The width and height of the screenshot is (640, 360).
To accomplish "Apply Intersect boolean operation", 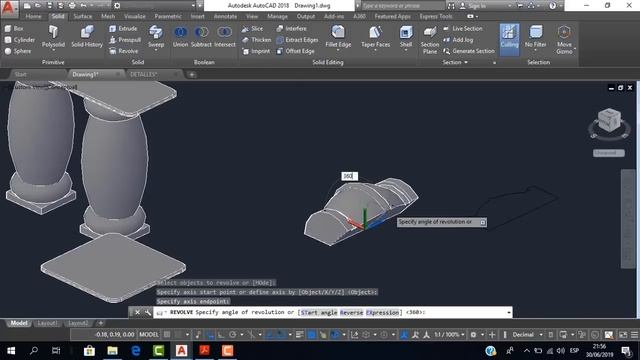I will click(x=224, y=37).
